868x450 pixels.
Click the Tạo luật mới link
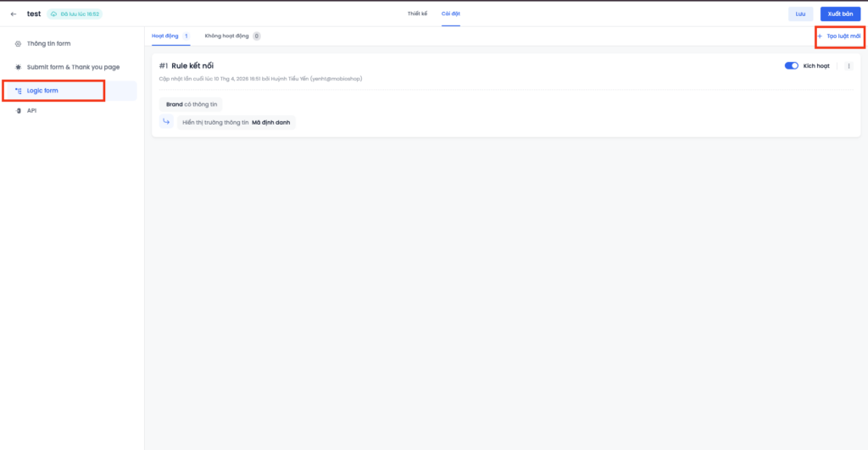click(x=843, y=36)
